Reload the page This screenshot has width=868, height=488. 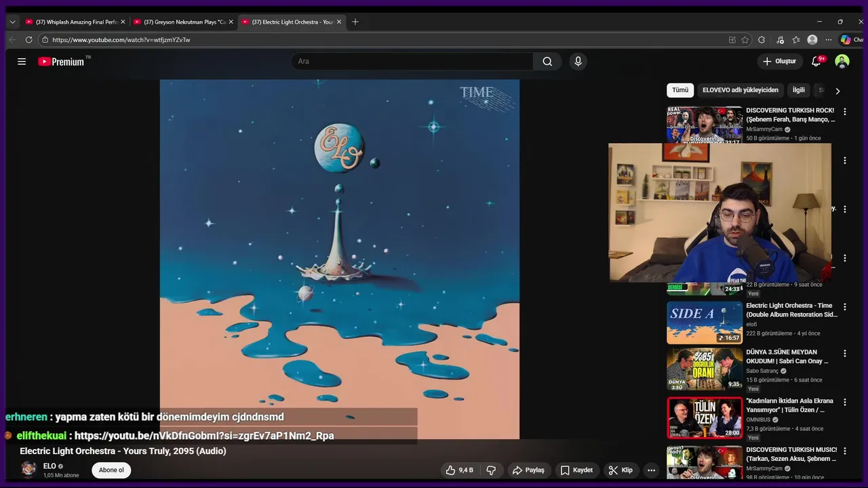28,40
